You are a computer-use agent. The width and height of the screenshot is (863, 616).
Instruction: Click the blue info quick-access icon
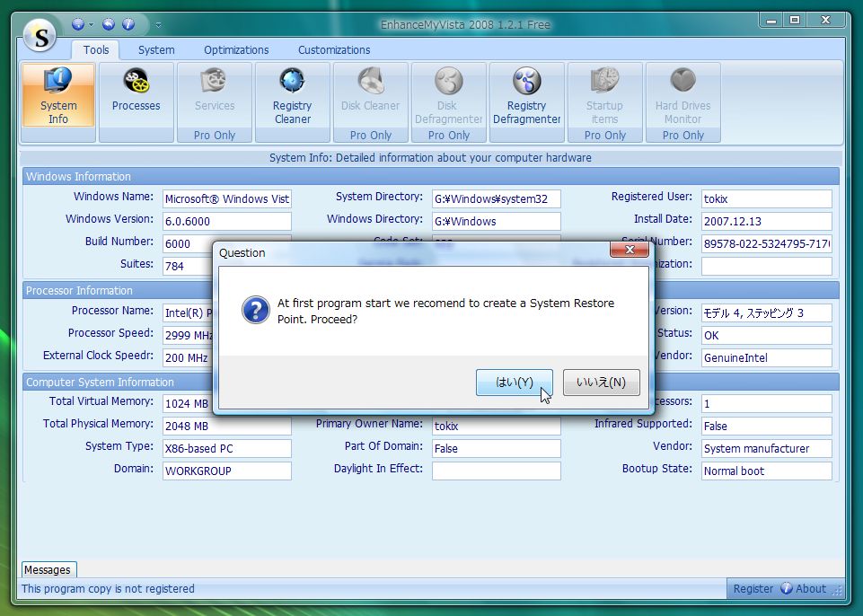128,24
